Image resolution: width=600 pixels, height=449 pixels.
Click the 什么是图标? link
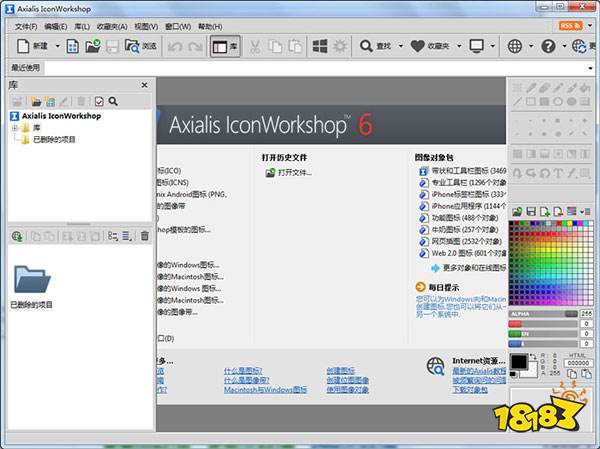(245, 370)
